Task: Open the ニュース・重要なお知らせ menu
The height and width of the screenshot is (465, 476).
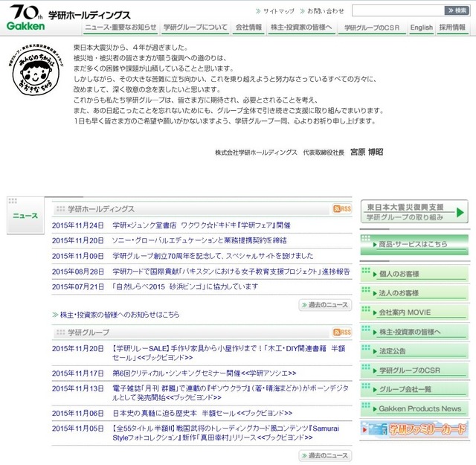Action: 120,28
